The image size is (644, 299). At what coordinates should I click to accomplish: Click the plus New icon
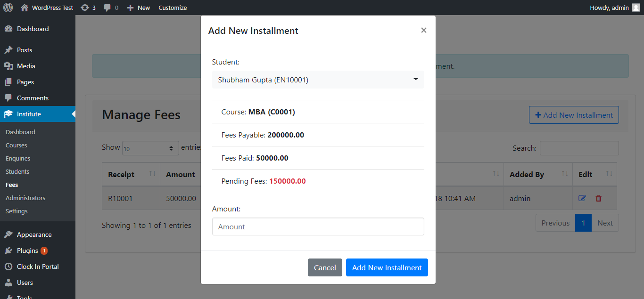click(131, 8)
